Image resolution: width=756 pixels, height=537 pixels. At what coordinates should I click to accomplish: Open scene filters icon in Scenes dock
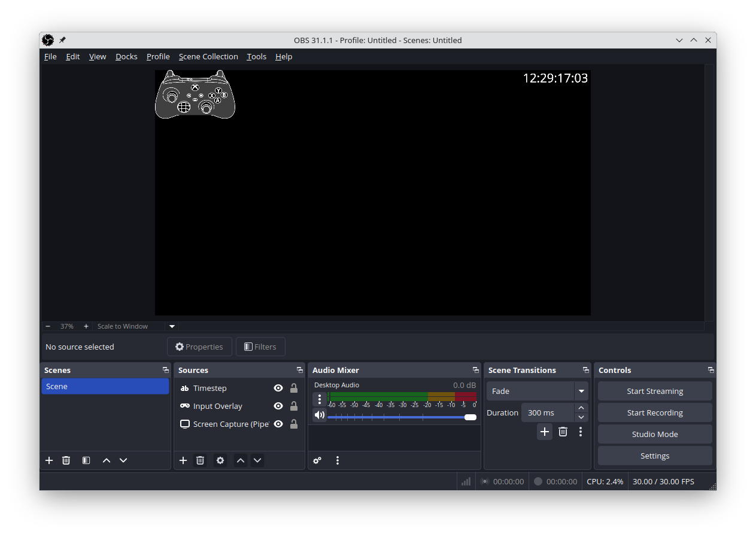click(x=86, y=460)
